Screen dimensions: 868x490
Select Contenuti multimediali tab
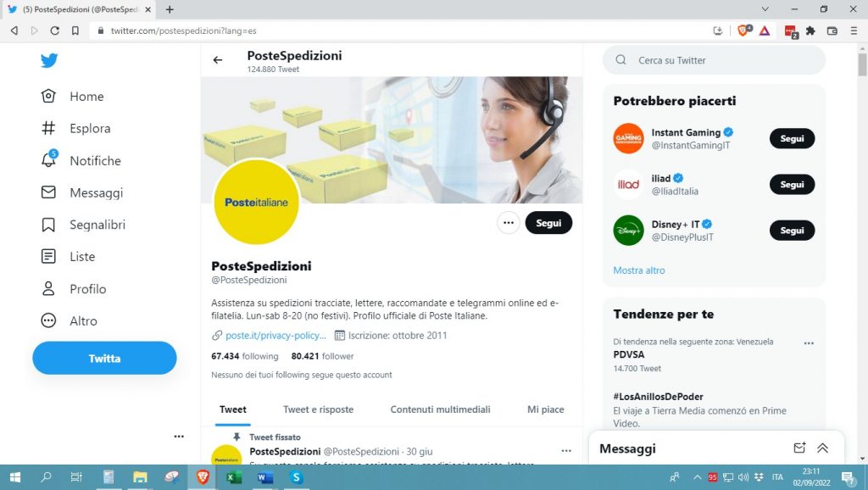pos(440,409)
